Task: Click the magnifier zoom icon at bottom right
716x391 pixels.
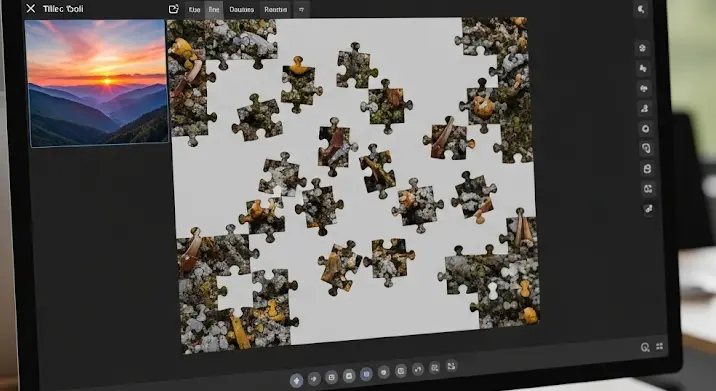Action: point(645,347)
